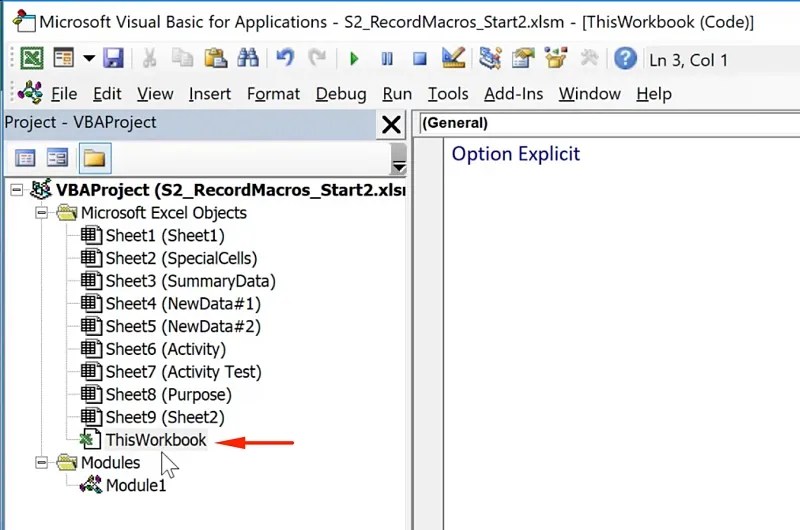Select the VBAProject (S2_RecordMacros_Start2.xlsm) node
Screen dimensions: 800x530
coord(231,190)
